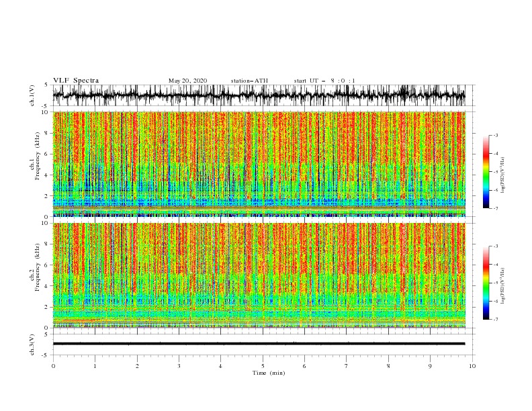This screenshot has height=411, width=532.
Task: Click the "5" volt tick of ch.1(V) axis
Action: (x=46, y=85)
